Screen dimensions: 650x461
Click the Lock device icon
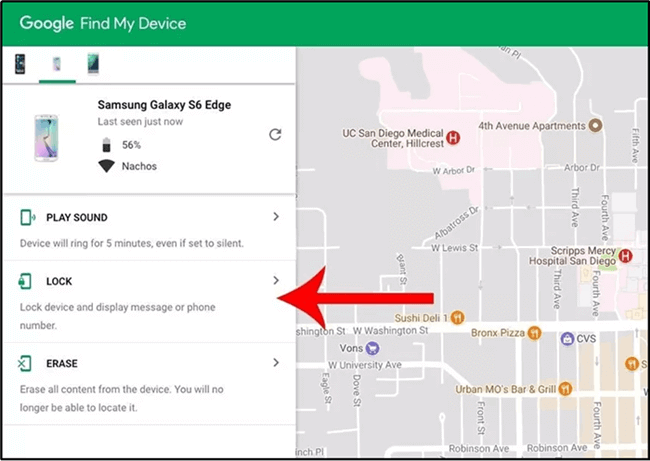(28, 281)
